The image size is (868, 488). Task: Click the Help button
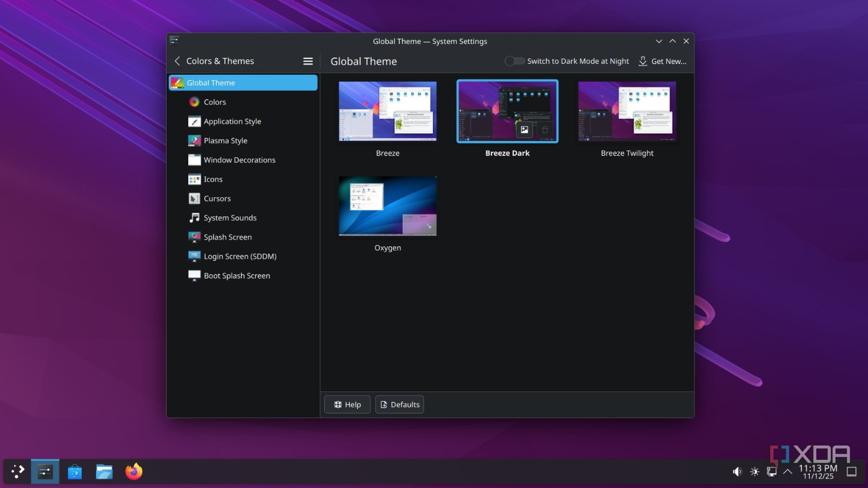coord(347,404)
